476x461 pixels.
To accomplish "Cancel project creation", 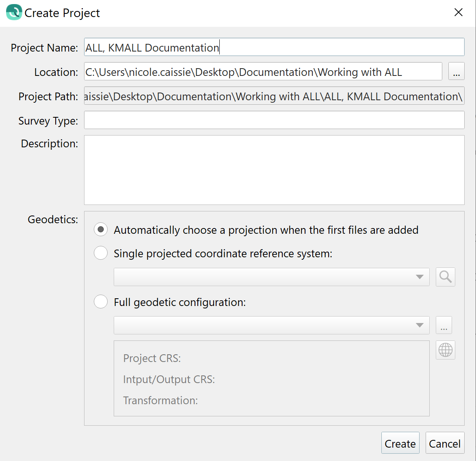I will tap(444, 443).
